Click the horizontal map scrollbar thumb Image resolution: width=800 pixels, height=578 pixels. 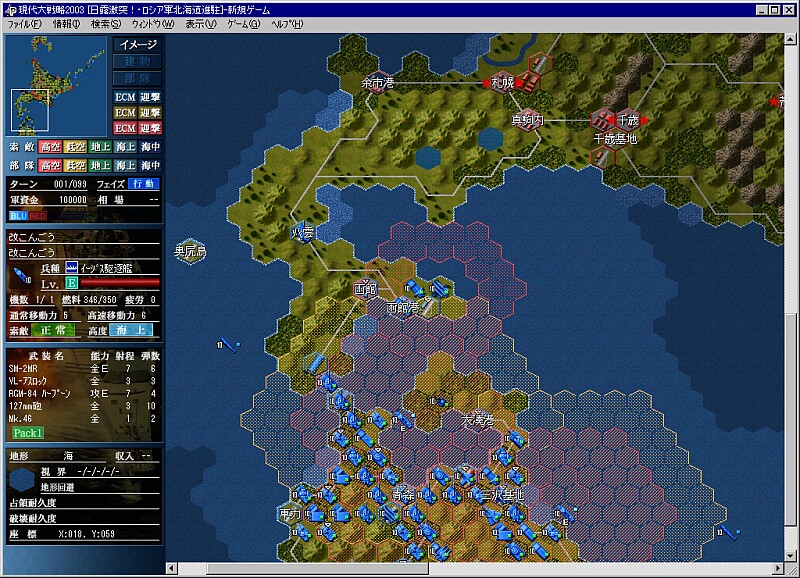317,568
